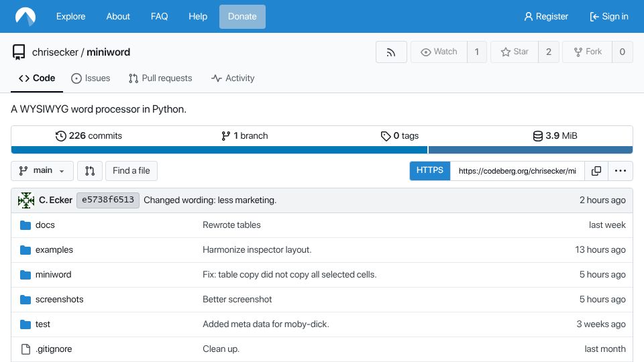Expand the main branch dropdown
Image resolution: width=644 pixels, height=362 pixels.
(42, 171)
